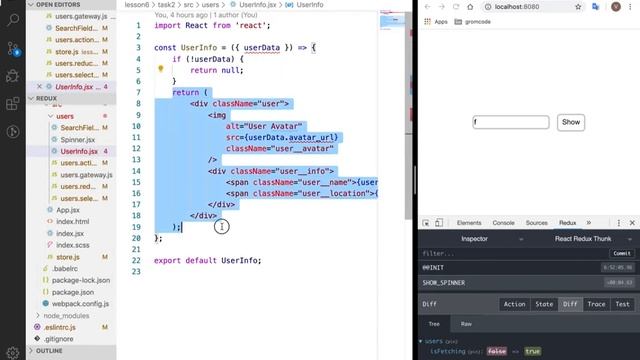
Task: Open the DevTools customize menu
Action: click(618, 223)
